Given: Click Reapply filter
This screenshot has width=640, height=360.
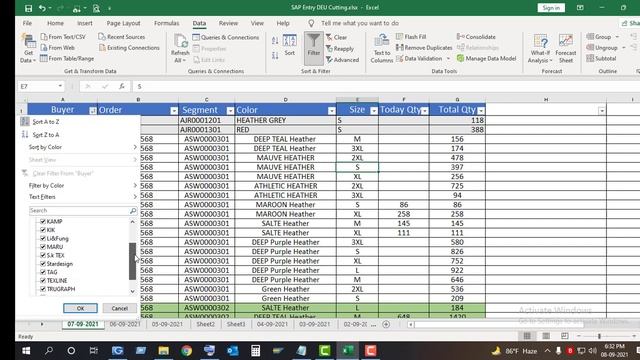Looking at the screenshot, I should (340, 49).
